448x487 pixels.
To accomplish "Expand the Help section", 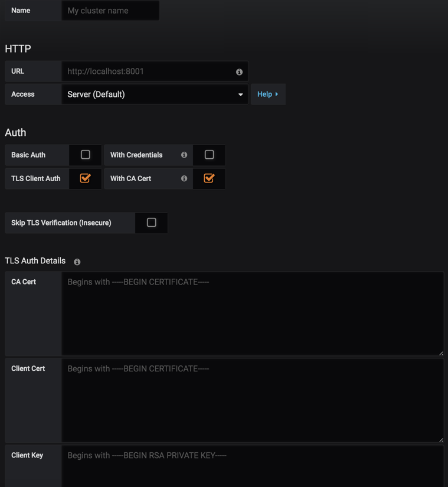I will click(267, 94).
